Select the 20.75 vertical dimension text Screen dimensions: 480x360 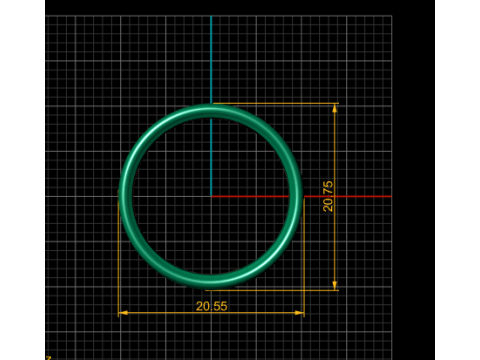pos(328,196)
